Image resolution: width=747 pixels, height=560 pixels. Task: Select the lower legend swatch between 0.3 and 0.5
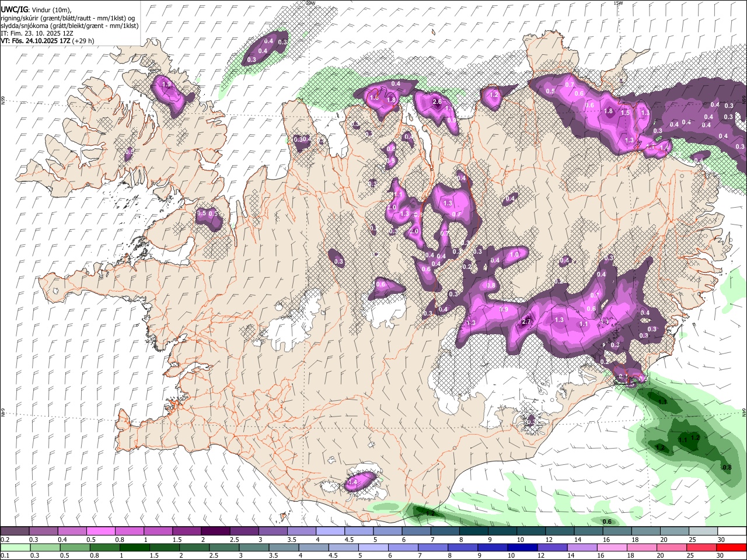coord(44,547)
